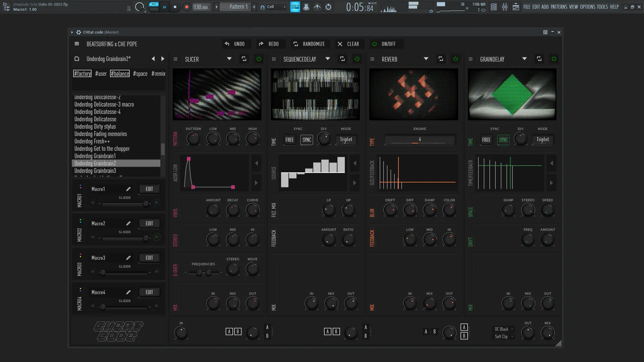The width and height of the screenshot is (644, 362).
Task: Open the SLICER effect type dropdown
Action: pyautogui.click(x=229, y=59)
